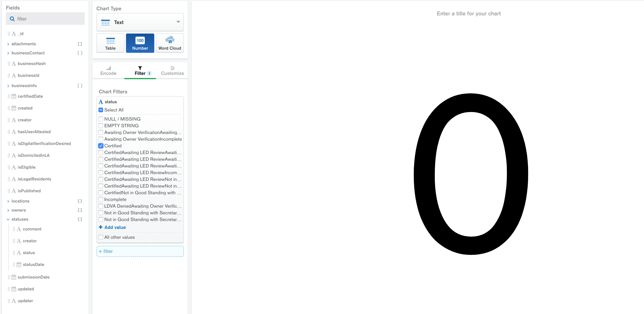
Task: Click the certifiedDate calendar icon
Action: pyautogui.click(x=14, y=96)
